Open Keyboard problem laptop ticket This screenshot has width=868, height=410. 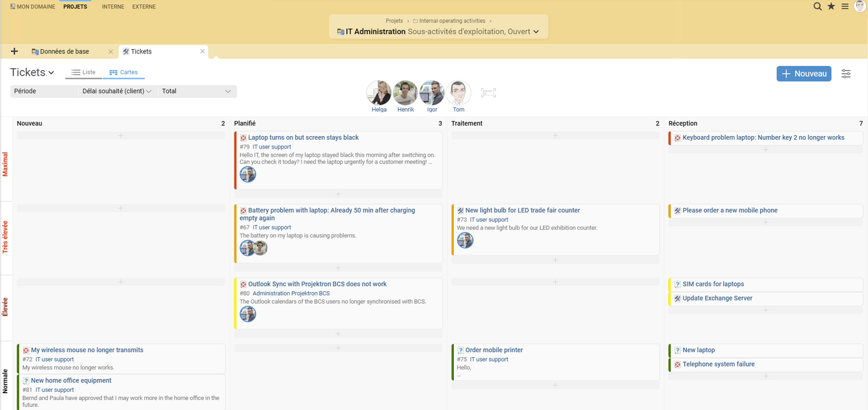764,138
